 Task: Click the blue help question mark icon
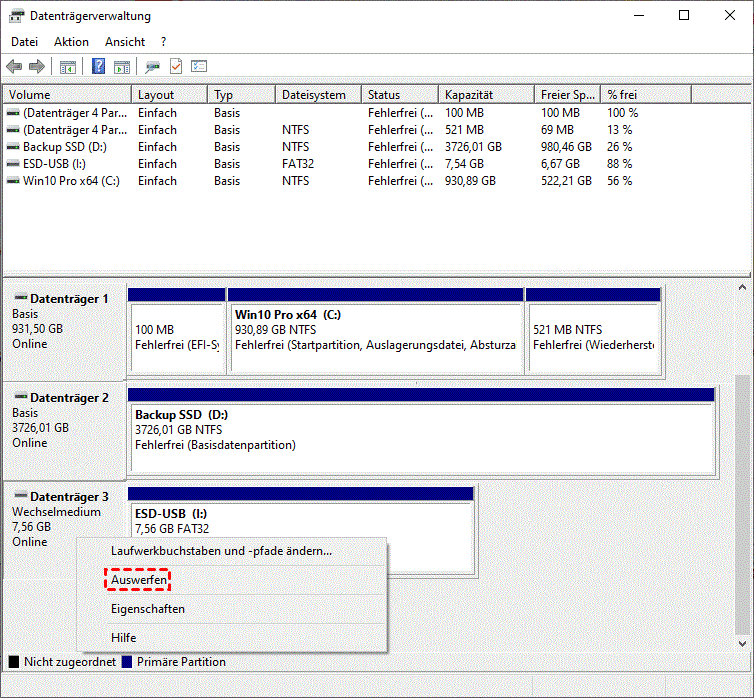[x=99, y=66]
